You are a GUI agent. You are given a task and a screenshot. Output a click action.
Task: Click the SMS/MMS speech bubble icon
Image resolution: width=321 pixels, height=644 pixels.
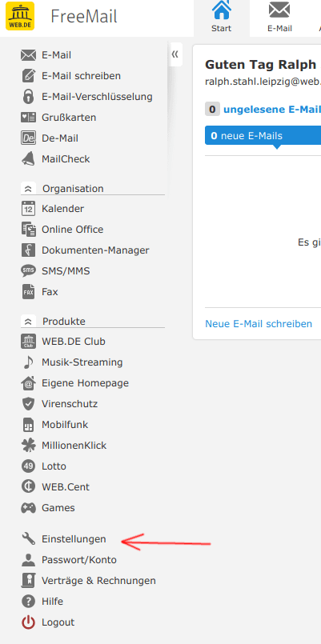(x=28, y=271)
